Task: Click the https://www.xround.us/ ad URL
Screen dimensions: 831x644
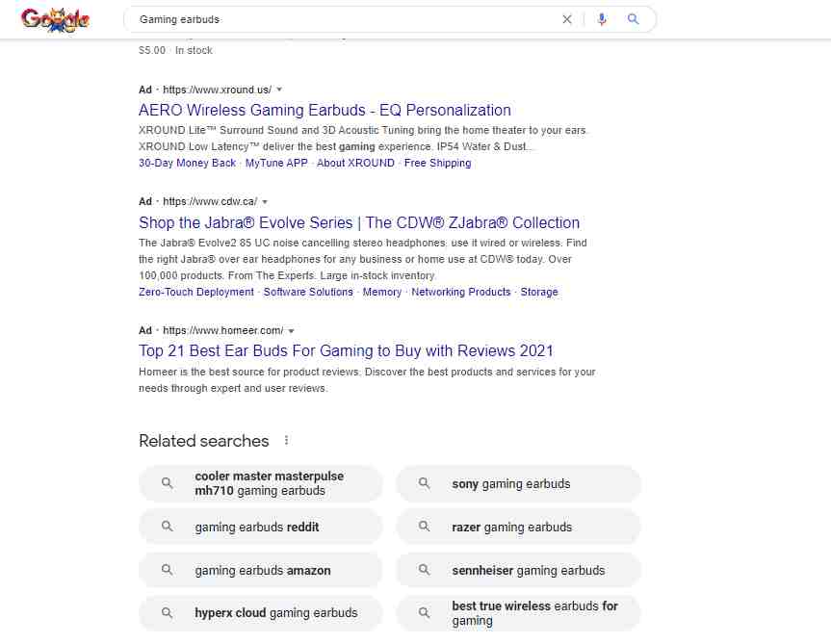Action: [217, 90]
